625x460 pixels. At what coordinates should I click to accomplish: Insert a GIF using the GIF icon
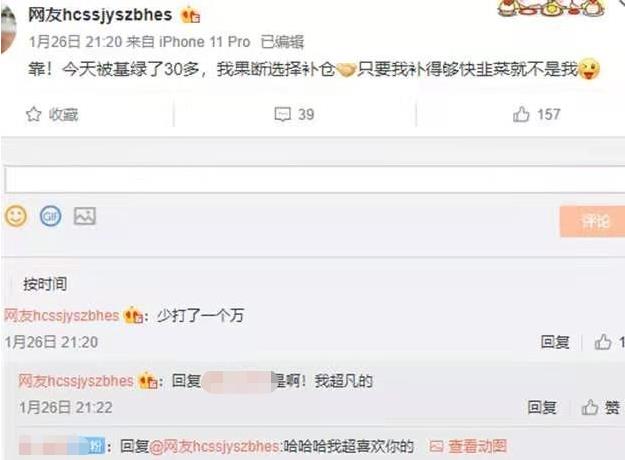(51, 216)
